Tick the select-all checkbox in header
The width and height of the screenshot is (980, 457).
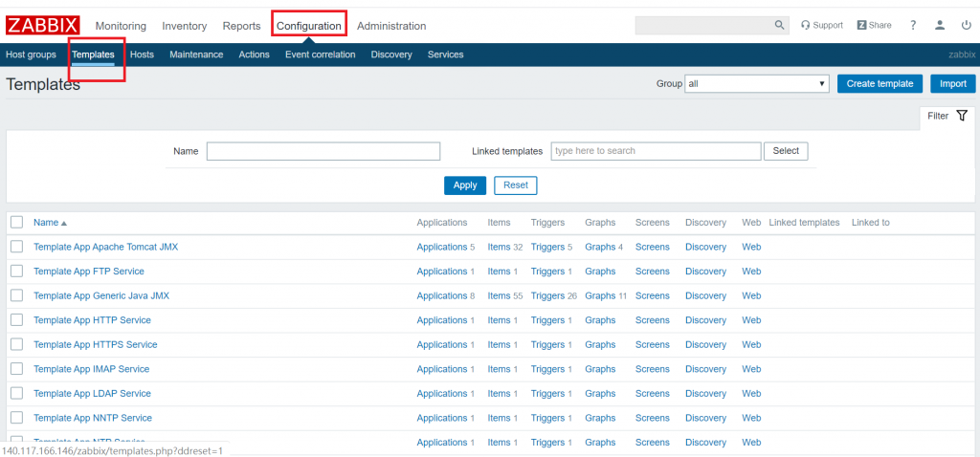click(17, 222)
